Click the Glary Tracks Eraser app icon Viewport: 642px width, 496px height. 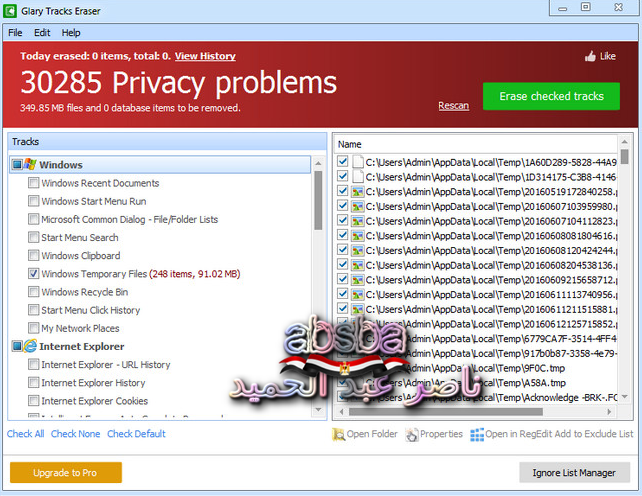(10, 11)
